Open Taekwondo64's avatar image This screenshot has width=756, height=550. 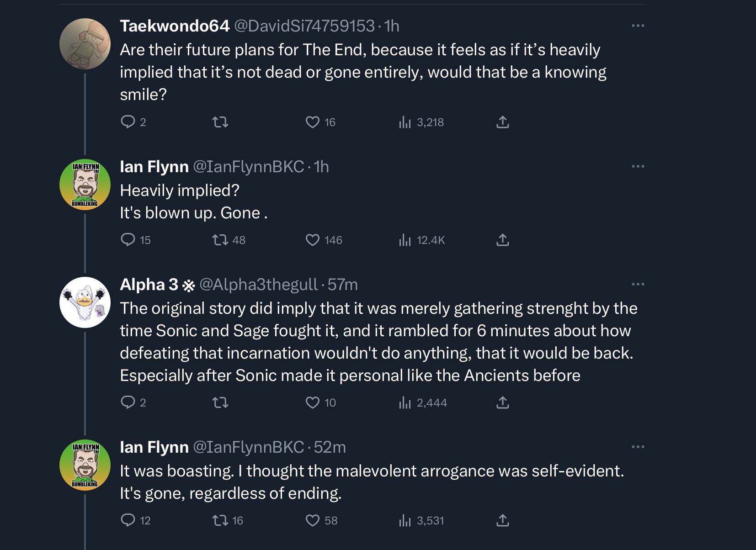pos(85,44)
